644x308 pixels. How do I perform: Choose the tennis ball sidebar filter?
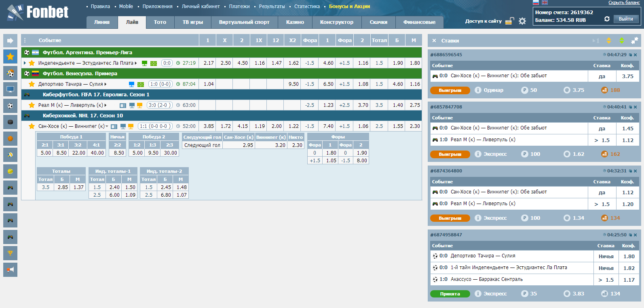pyautogui.click(x=10, y=171)
